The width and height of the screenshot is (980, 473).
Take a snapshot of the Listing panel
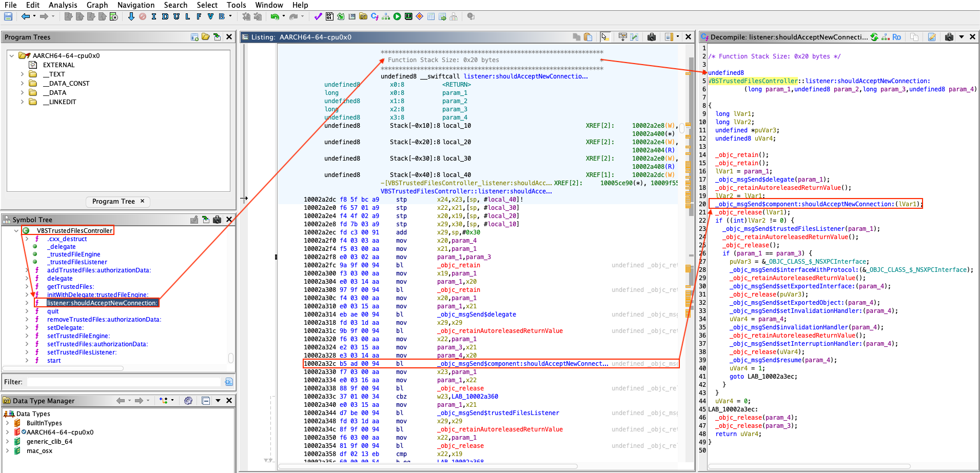[x=652, y=37]
